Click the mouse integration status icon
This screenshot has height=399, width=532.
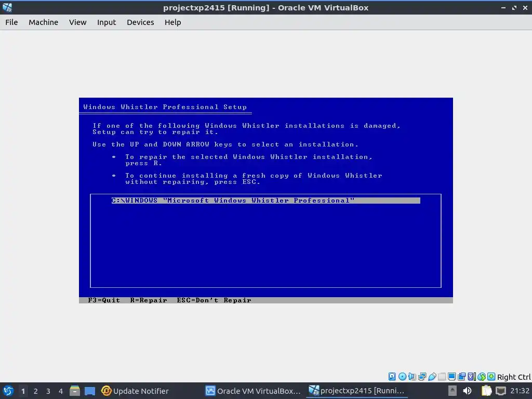pos(482,376)
